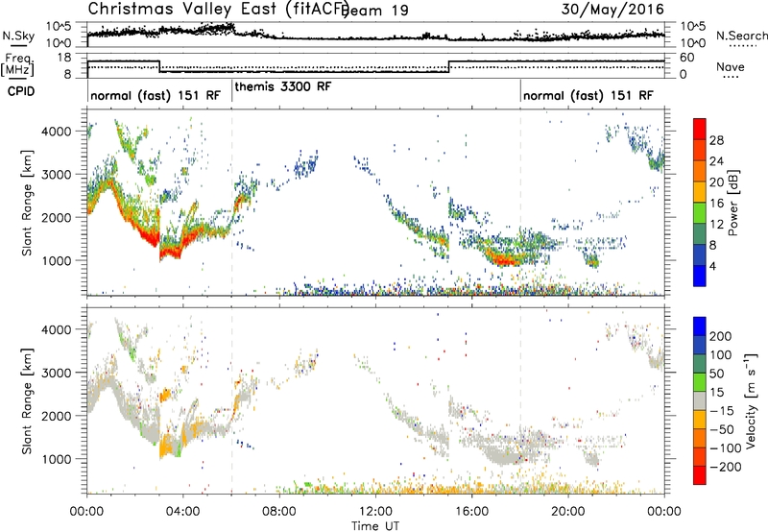
Task: Click the 'N.Search' legend label
Action: point(741,36)
